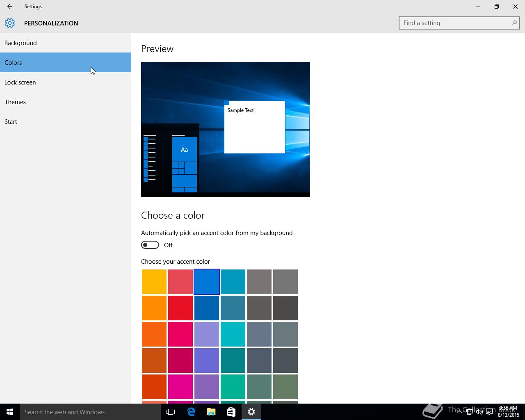The image size is (525, 420).
Task: Open the Themes section
Action: point(66,102)
